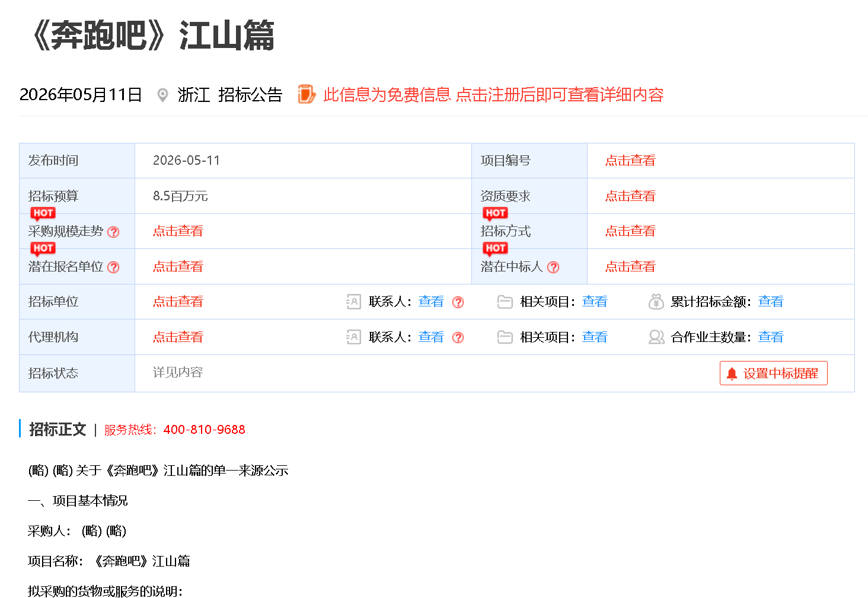This screenshot has width=868, height=598.
Task: Click 点击查看 for 项目编号
Action: click(x=630, y=161)
